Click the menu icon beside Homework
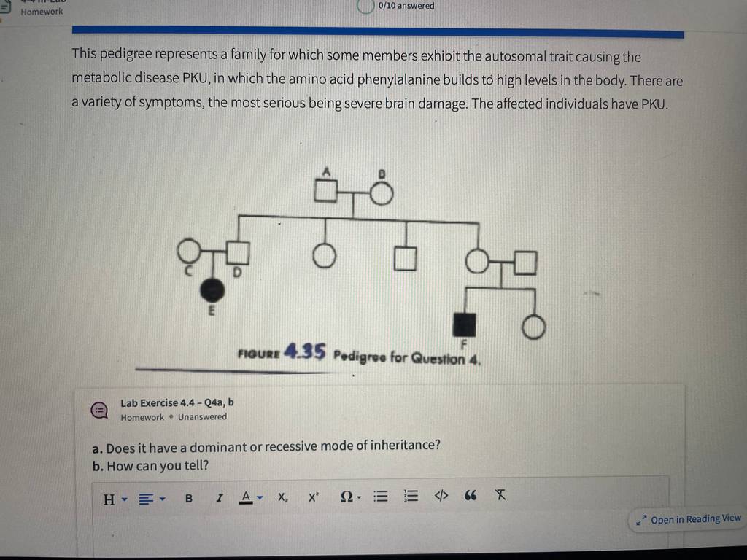The image size is (747, 560). click(5, 7)
